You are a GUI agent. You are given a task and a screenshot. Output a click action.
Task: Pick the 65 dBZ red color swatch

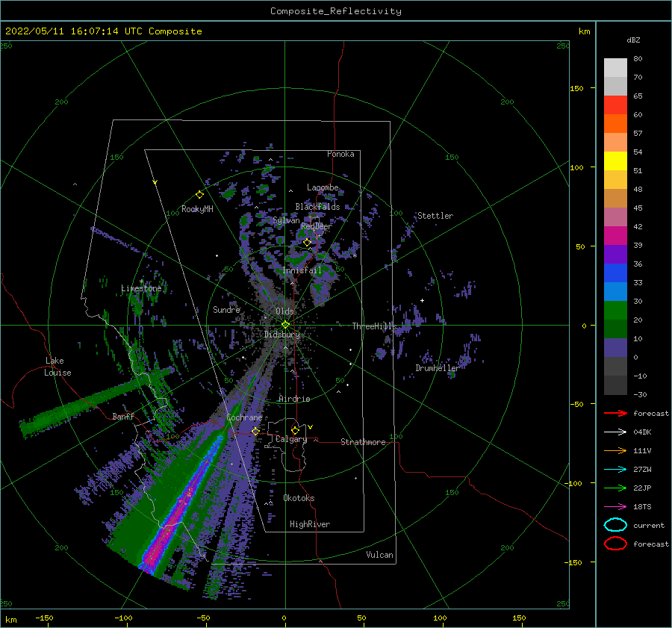615,105
